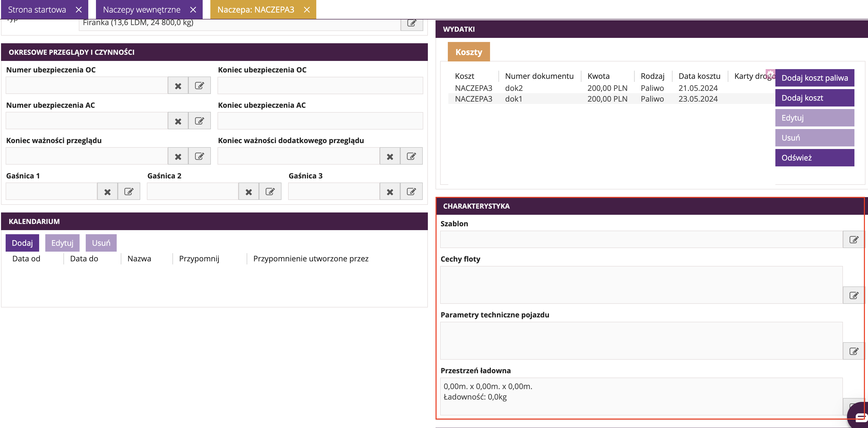Clear Koniec ważności przeglądu date
Image resolution: width=868 pixels, height=428 pixels.
[x=178, y=156]
